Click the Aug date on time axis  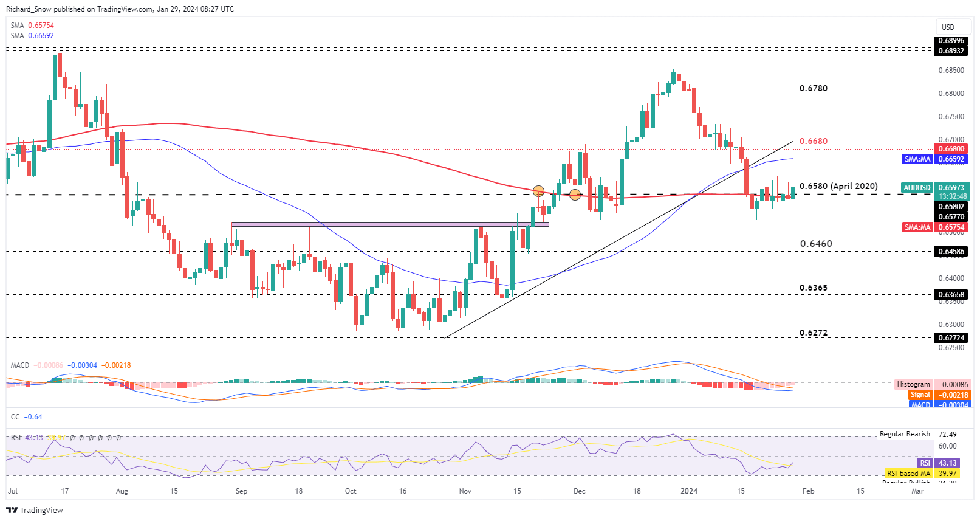(x=122, y=491)
